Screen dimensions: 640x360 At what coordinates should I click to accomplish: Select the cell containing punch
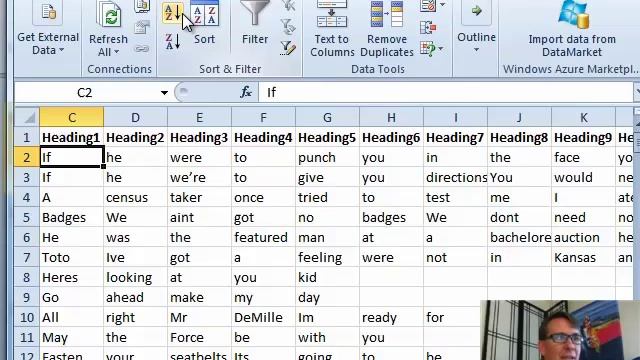click(x=327, y=158)
